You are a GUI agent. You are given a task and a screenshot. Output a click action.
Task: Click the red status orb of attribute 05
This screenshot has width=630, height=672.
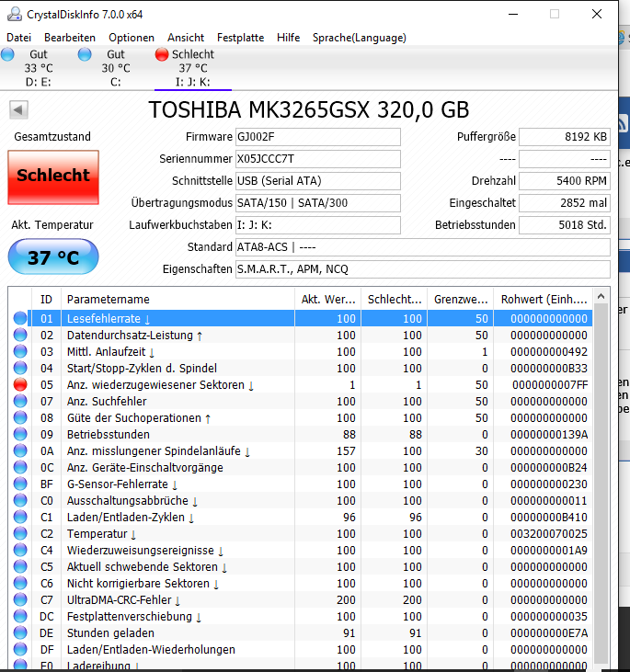tap(20, 385)
